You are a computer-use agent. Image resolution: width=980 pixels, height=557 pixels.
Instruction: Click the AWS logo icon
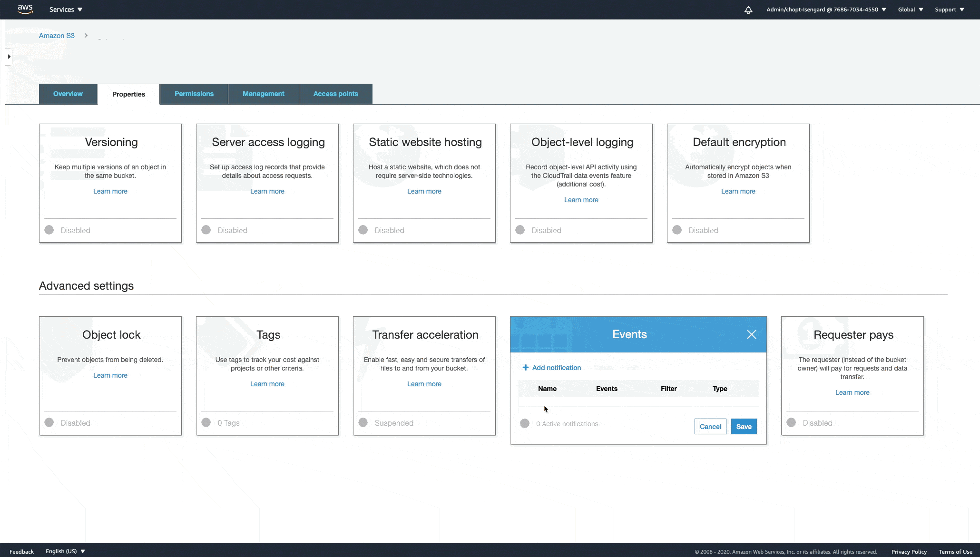coord(25,9)
